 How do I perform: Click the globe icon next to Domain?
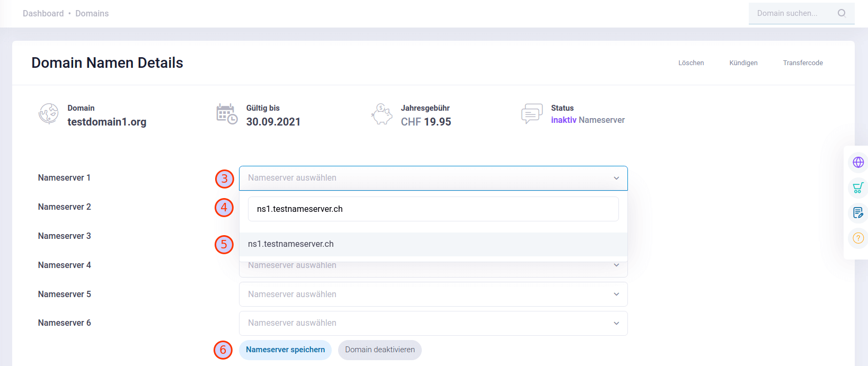pos(49,114)
